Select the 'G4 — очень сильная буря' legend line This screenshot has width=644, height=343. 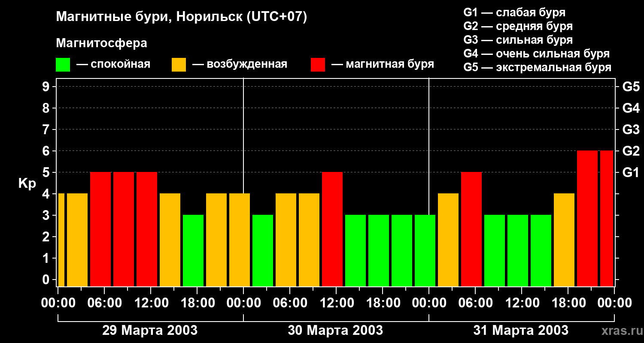tap(536, 54)
